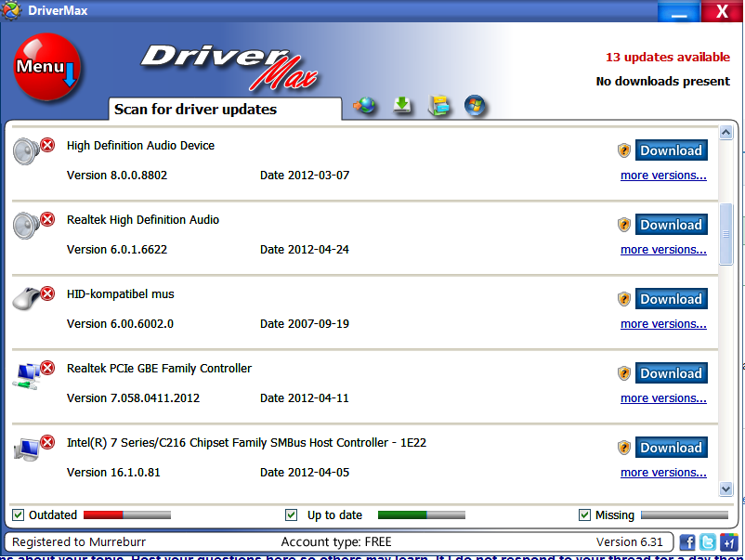Open the Twitter icon in status bar

[x=707, y=542]
